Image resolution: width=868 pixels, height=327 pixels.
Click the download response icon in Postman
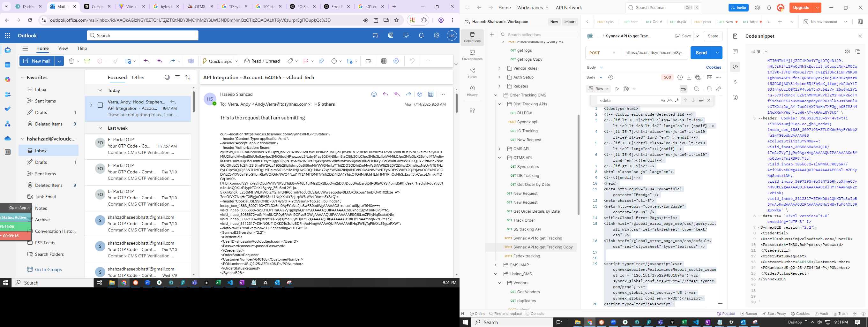click(x=689, y=77)
